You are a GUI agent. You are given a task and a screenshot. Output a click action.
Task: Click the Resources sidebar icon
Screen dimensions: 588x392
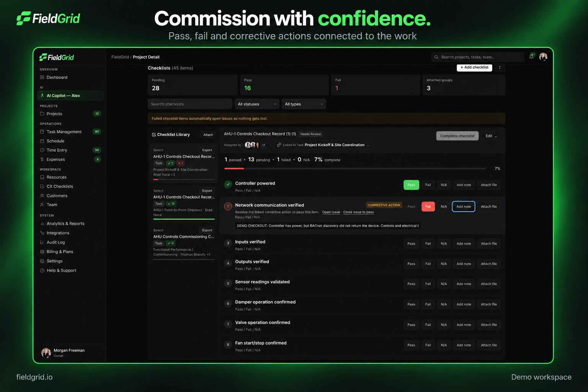coord(42,177)
